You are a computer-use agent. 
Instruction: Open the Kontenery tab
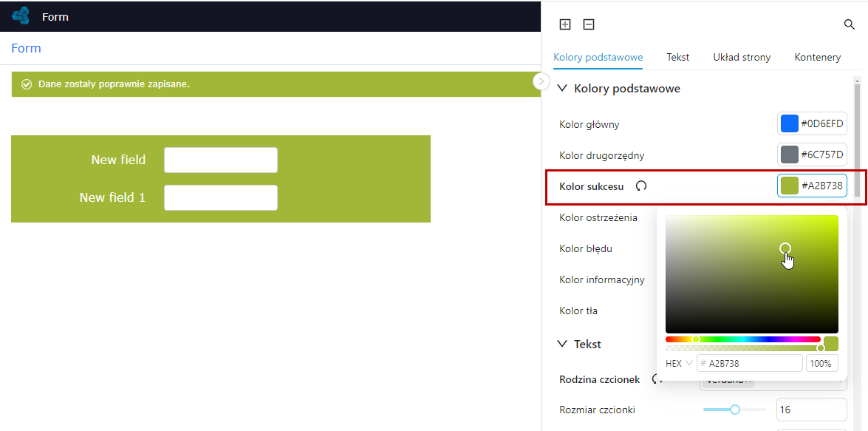[818, 57]
